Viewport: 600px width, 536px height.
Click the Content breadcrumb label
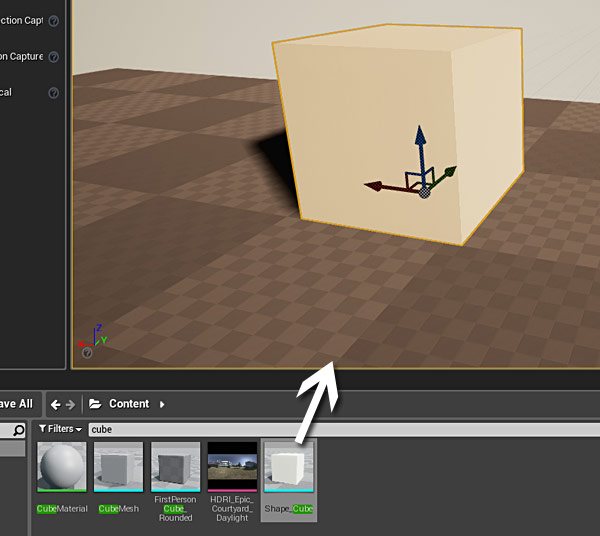129,404
